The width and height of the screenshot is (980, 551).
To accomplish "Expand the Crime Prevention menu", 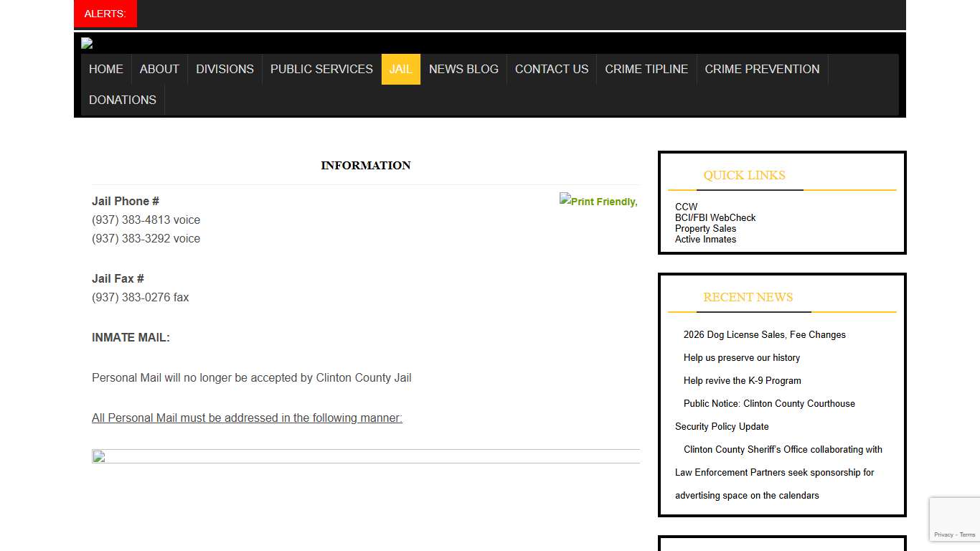I will point(762,70).
